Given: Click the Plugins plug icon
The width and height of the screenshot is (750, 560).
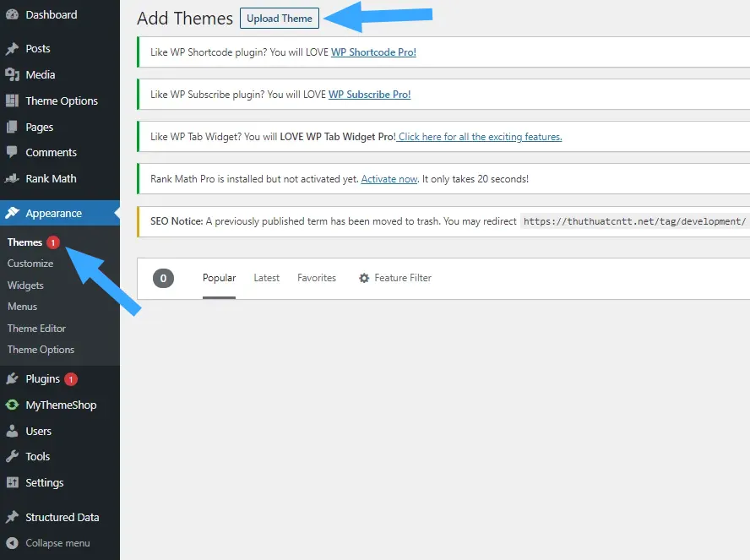Looking at the screenshot, I should 12,378.
